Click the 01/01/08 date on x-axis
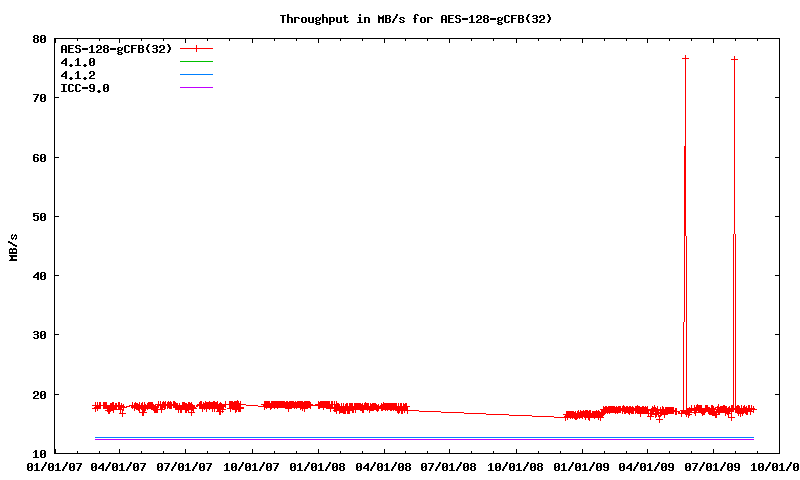This screenshot has height=480, width=800. (x=318, y=467)
